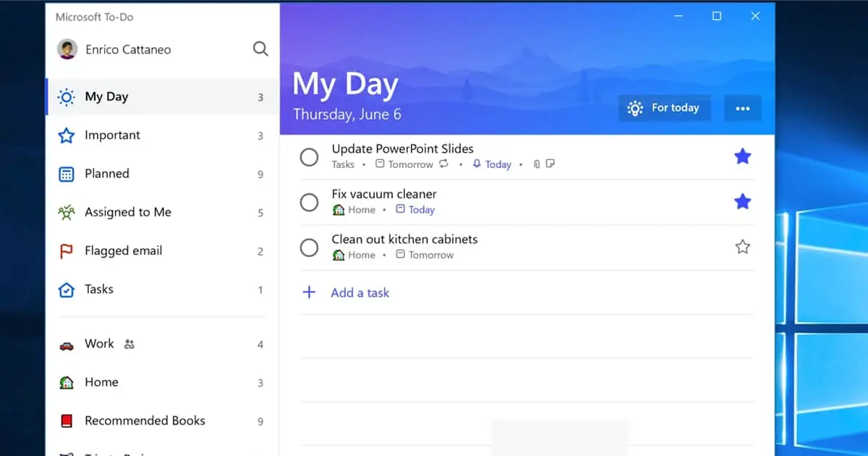
Task: Click the Assigned to Me count of 5
Action: coord(260,213)
